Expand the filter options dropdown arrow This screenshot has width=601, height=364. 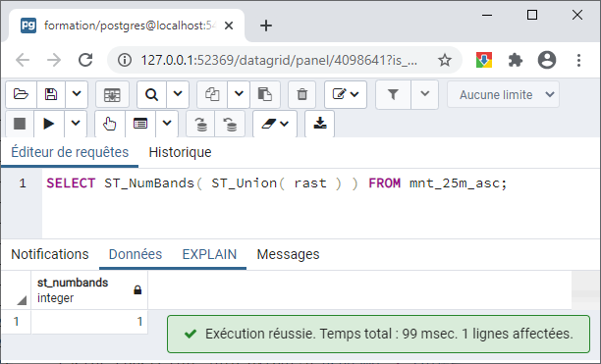[x=424, y=94]
